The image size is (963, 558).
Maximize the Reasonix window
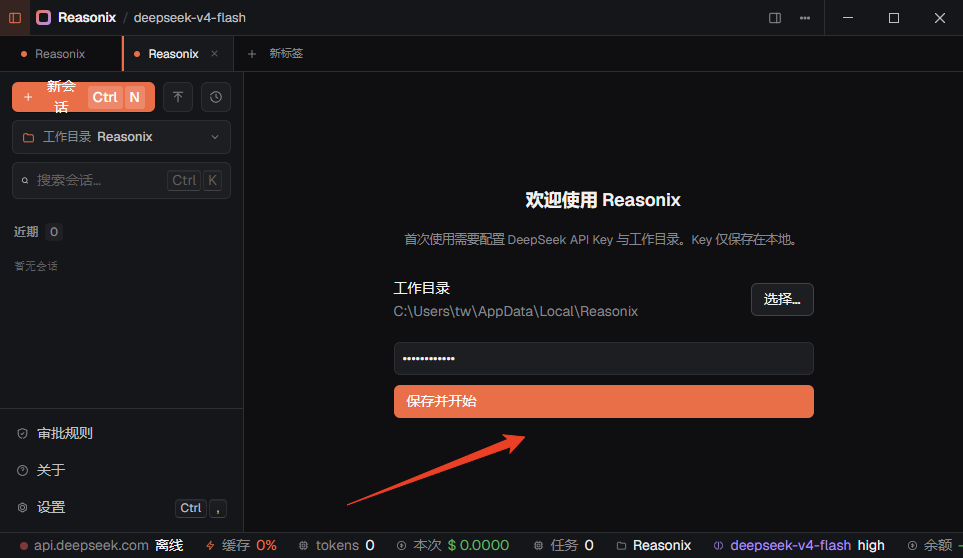894,18
